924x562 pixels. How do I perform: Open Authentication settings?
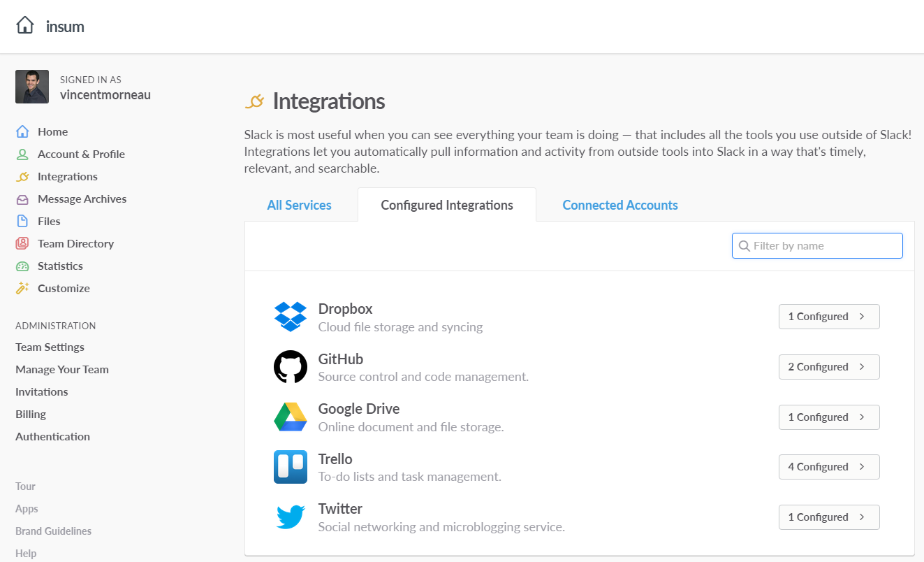coord(52,436)
